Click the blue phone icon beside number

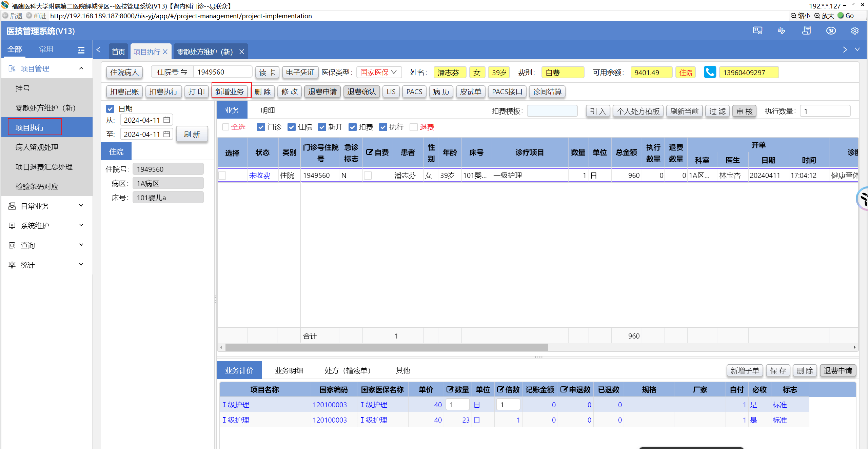coord(710,72)
